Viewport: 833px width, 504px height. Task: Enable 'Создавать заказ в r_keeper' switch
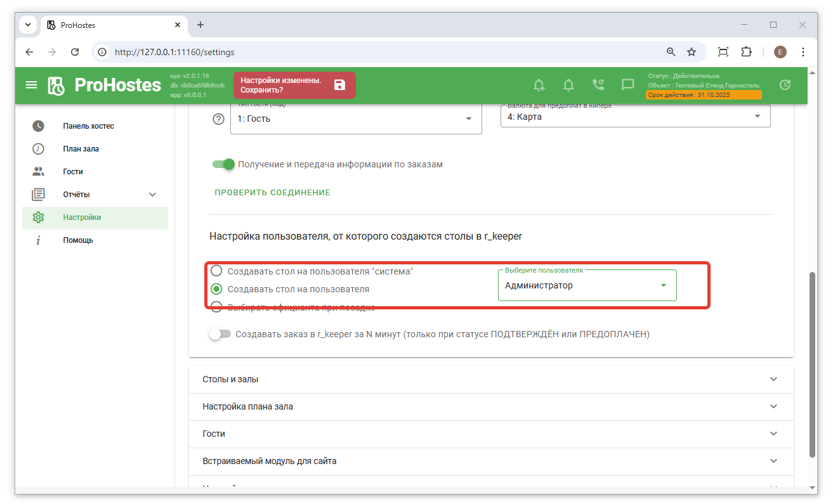(220, 334)
